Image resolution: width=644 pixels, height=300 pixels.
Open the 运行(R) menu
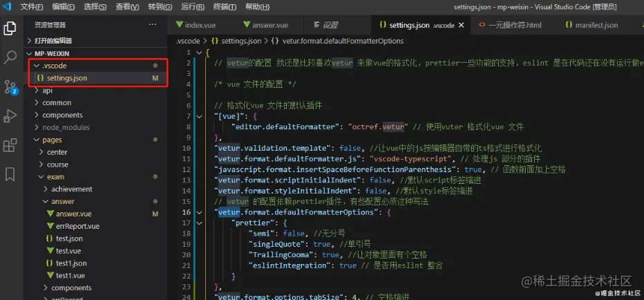(192, 7)
